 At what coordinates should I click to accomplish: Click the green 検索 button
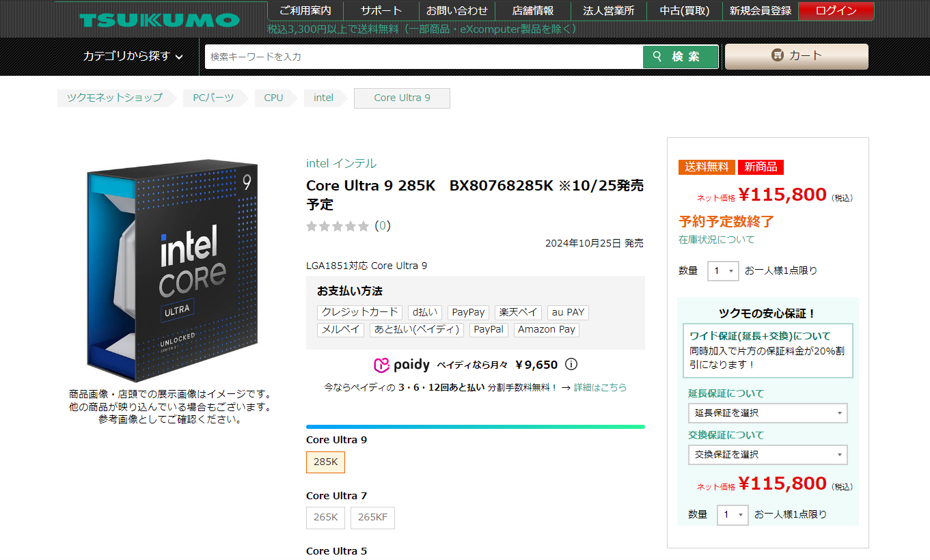pos(681,57)
